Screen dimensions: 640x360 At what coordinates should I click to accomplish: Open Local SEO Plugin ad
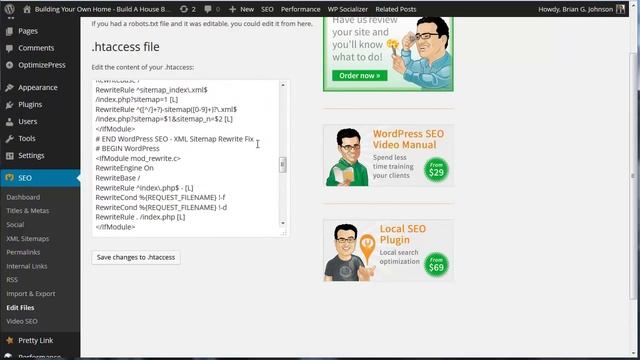coord(388,251)
